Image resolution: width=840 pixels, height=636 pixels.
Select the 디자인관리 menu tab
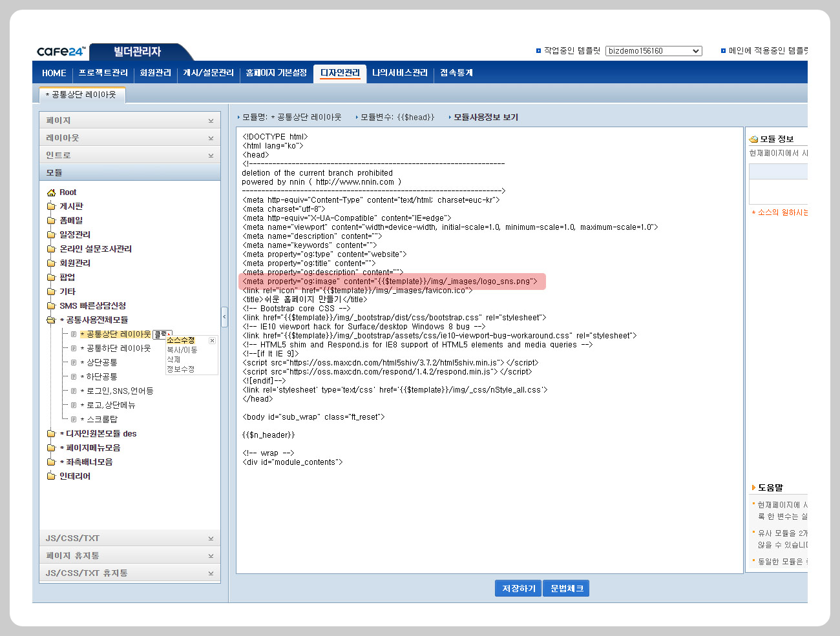pyautogui.click(x=340, y=73)
